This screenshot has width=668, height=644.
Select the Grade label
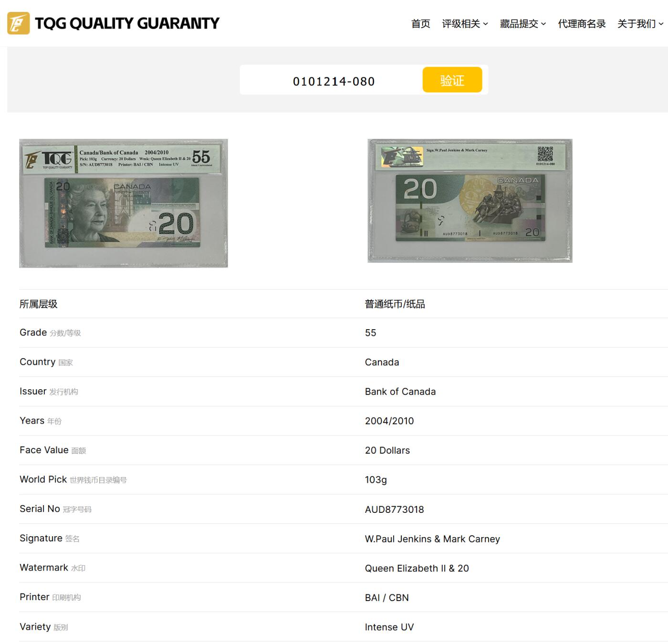click(33, 332)
